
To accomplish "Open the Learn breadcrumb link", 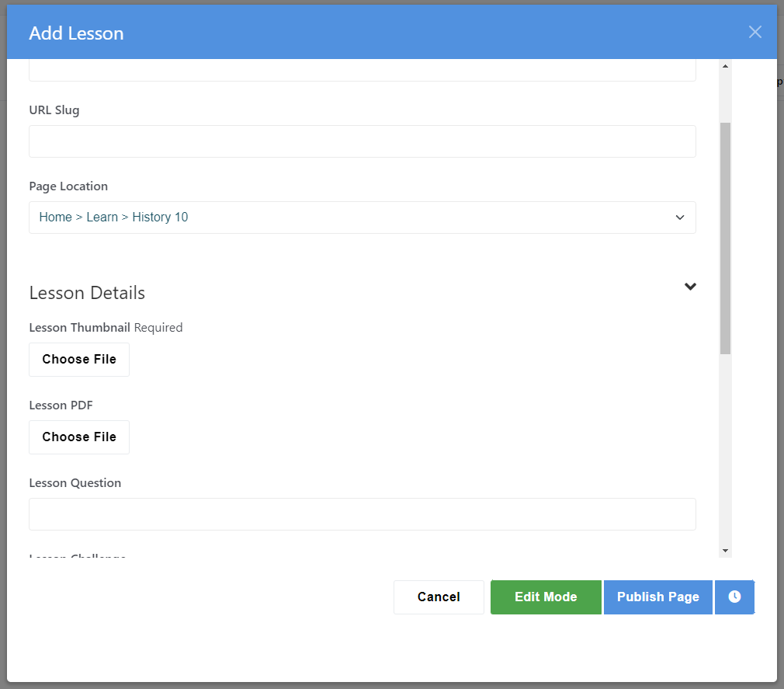I will click(102, 217).
